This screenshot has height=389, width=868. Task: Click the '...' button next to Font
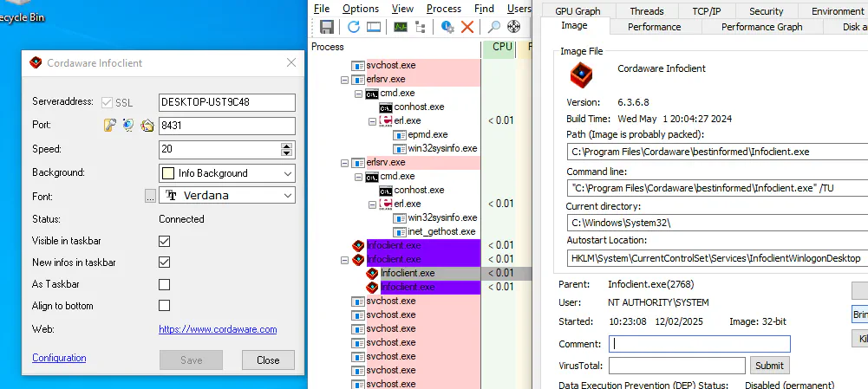click(x=150, y=196)
